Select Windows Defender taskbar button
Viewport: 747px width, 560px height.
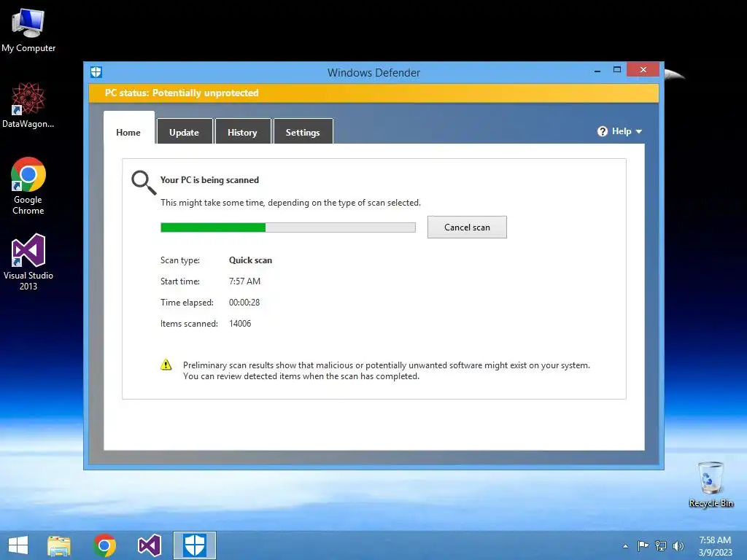point(194,545)
